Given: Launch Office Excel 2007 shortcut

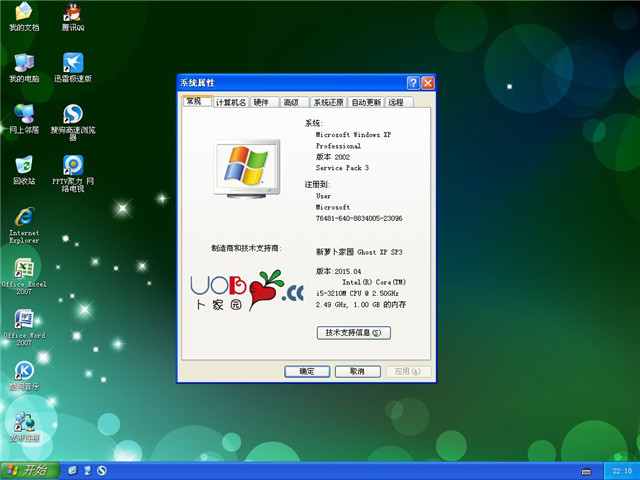Looking at the screenshot, I should (x=24, y=276).
